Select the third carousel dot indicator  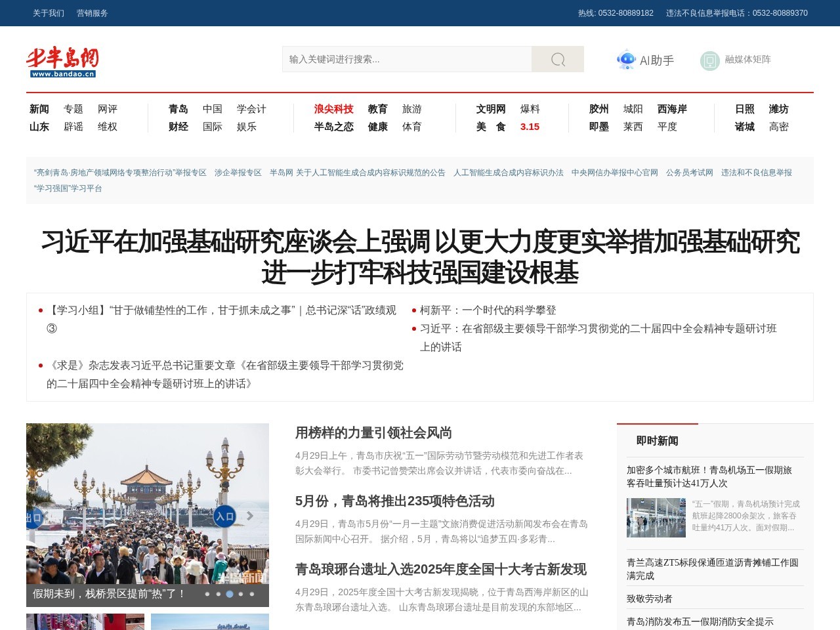(x=230, y=594)
